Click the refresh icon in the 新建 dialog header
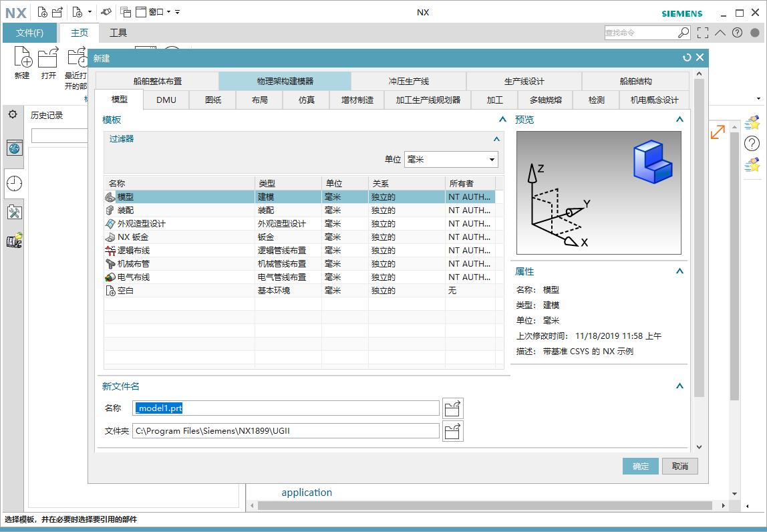This screenshot has width=767, height=532. point(687,57)
